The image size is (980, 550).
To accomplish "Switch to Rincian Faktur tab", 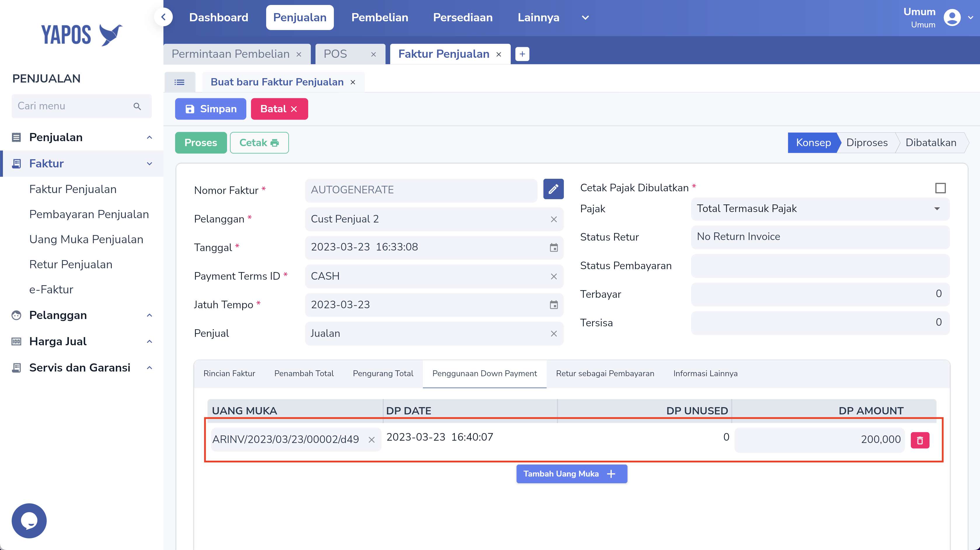I will coord(229,373).
